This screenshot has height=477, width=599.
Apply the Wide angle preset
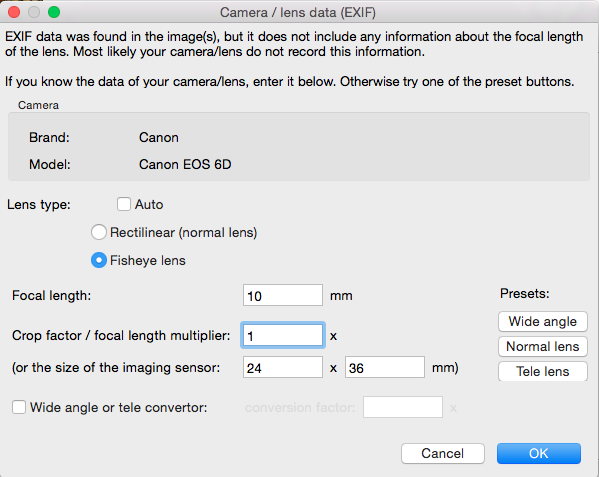[542, 322]
